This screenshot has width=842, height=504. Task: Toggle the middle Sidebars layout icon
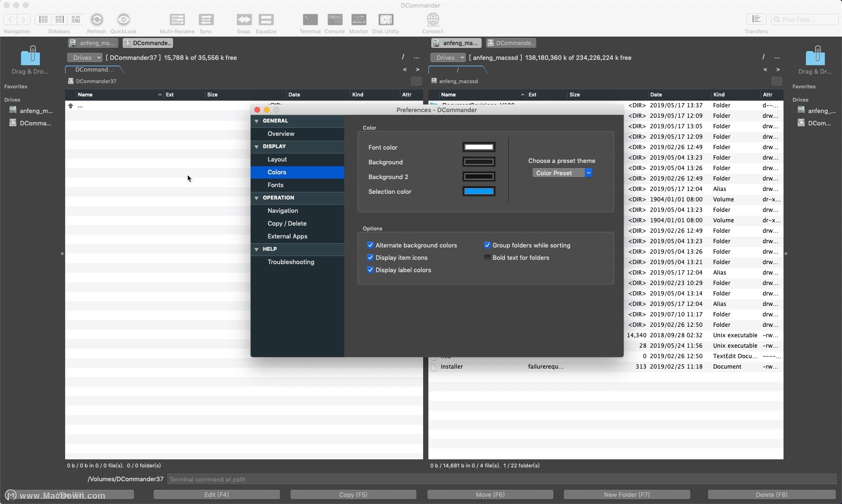59,19
